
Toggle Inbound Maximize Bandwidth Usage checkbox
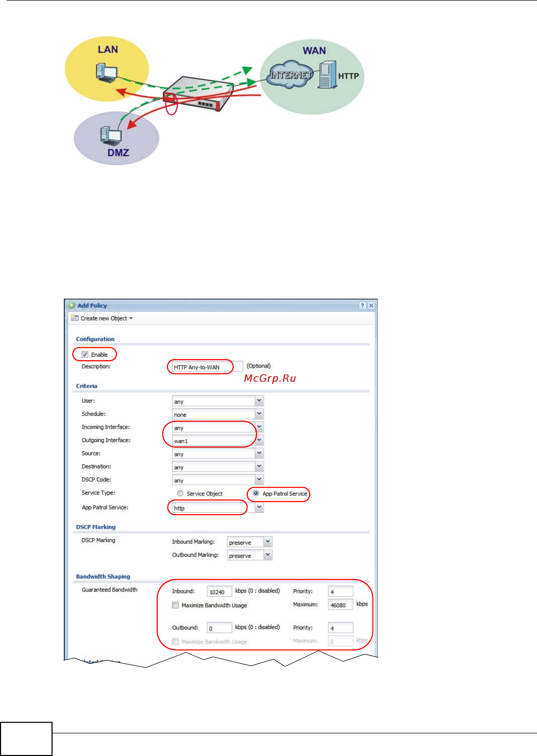175,605
